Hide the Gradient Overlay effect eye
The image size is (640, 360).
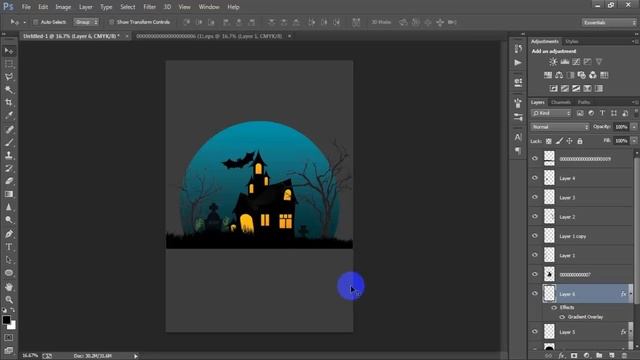pyautogui.click(x=562, y=317)
